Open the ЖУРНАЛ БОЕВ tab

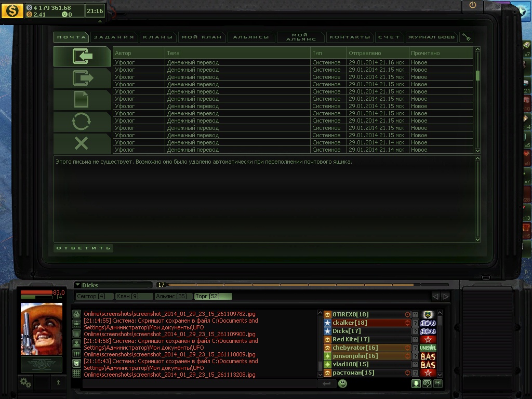(431, 37)
